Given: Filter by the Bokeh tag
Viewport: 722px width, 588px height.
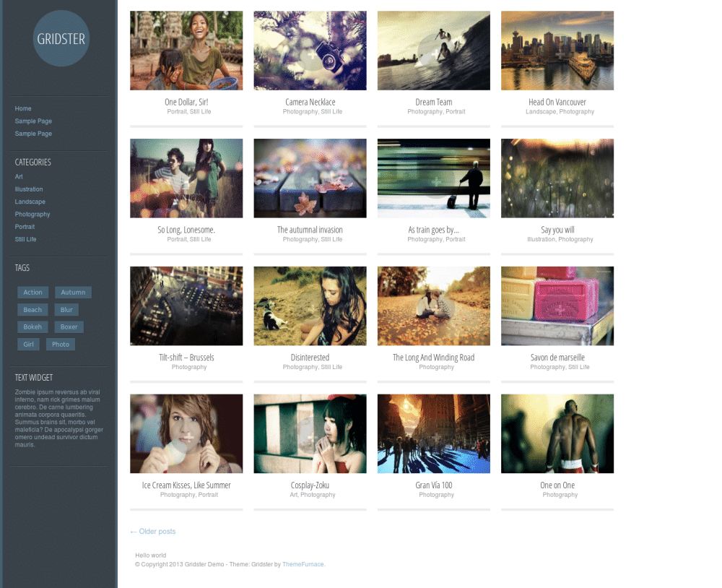Looking at the screenshot, I should click(32, 327).
